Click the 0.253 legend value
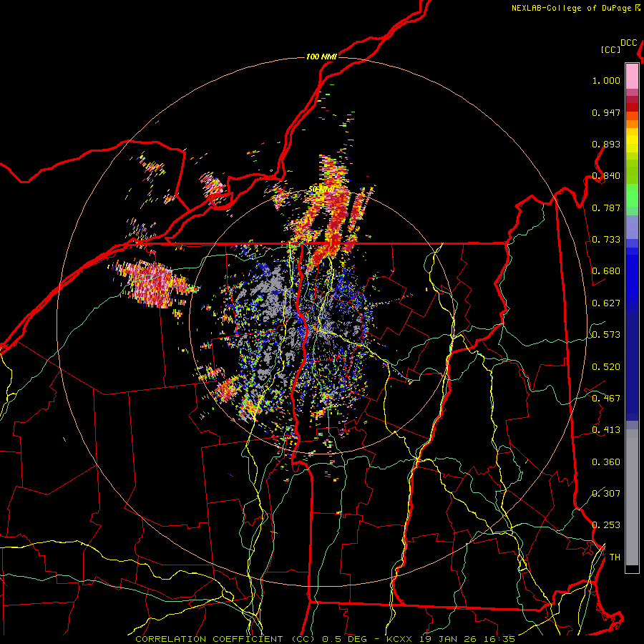 [x=606, y=525]
